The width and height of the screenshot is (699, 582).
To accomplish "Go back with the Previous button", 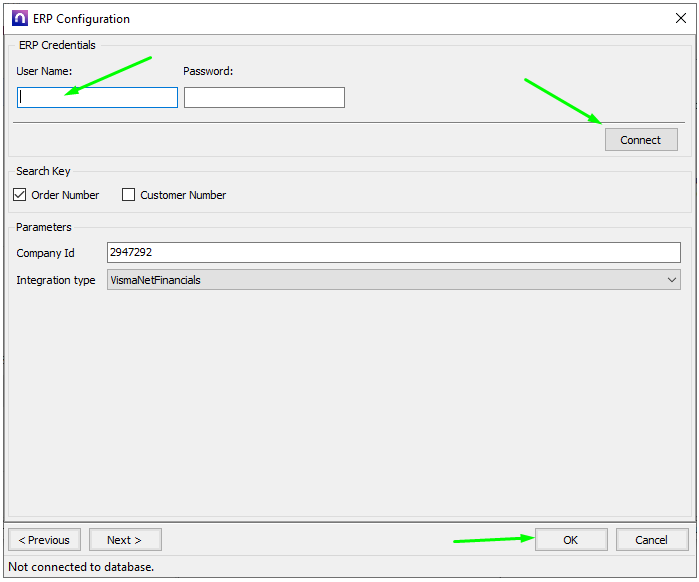I will coord(45,540).
